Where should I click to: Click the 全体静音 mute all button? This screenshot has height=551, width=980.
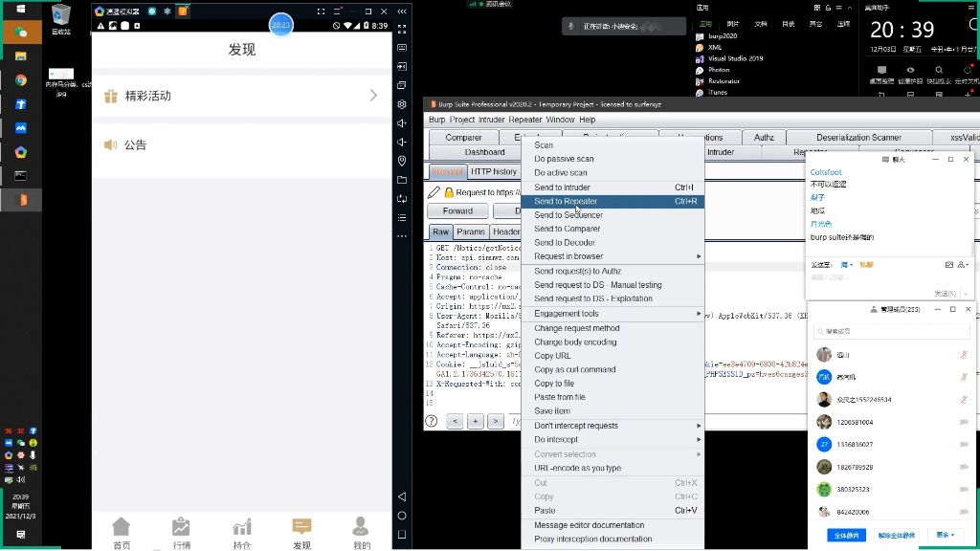(x=846, y=536)
